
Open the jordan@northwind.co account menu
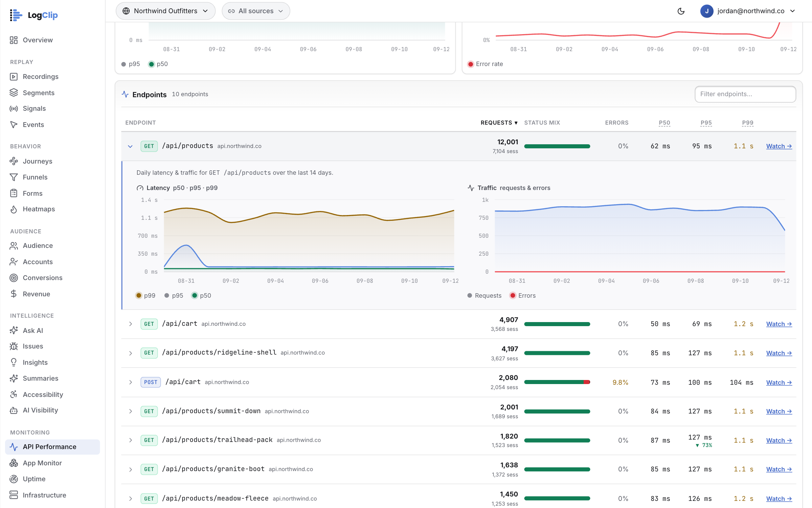point(748,11)
